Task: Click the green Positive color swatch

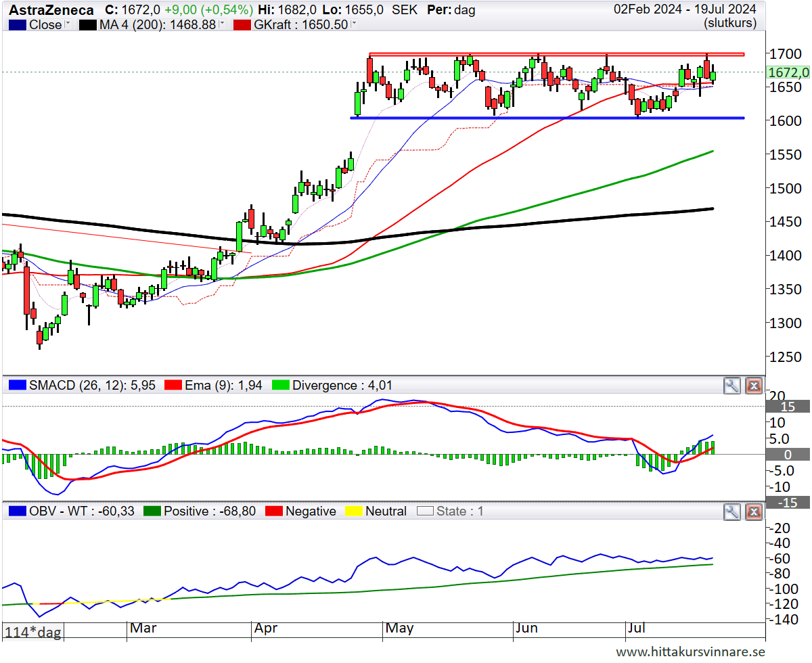Action: (x=152, y=511)
